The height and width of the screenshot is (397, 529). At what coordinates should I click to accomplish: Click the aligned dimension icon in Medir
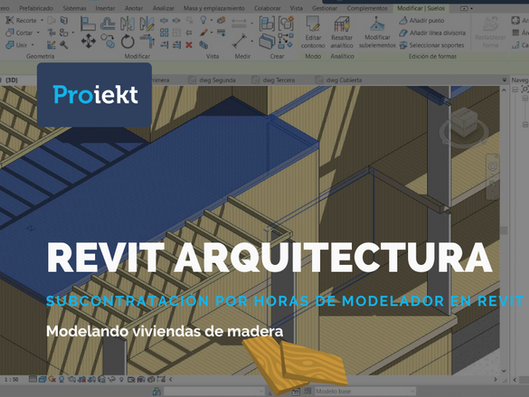240,41
